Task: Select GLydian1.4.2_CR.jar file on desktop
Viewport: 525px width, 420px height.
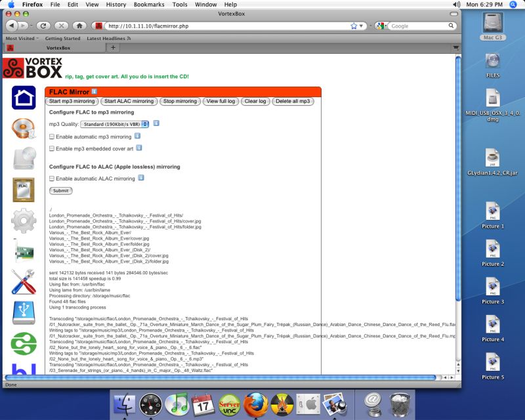Action: click(x=492, y=163)
